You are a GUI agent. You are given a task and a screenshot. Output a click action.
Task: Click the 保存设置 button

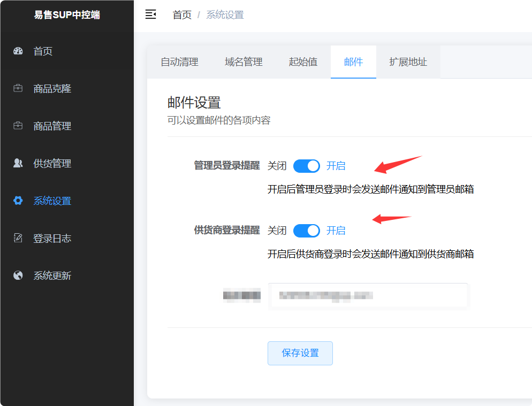click(x=300, y=353)
